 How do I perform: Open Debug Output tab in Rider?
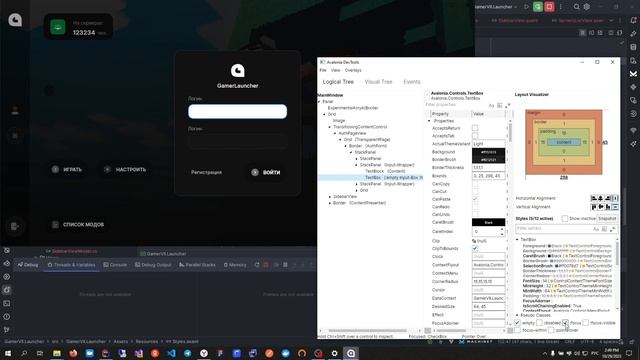[x=153, y=265]
